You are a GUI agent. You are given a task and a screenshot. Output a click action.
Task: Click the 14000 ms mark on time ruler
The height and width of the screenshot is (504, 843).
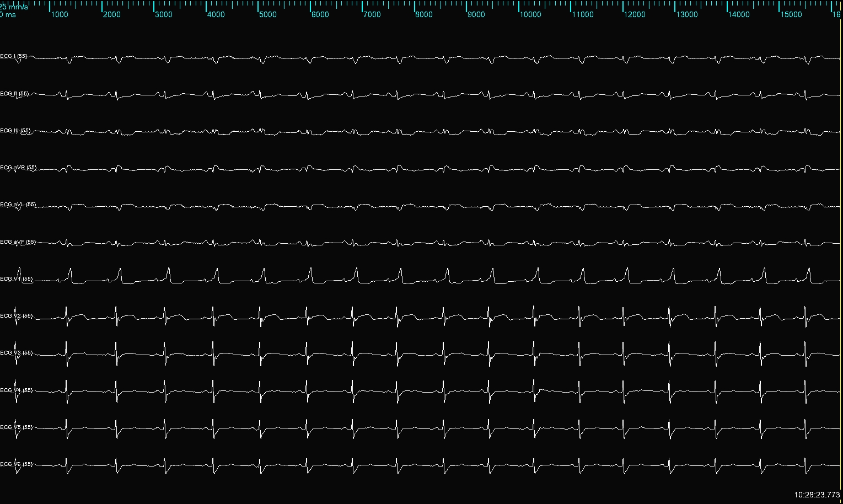click(x=739, y=14)
